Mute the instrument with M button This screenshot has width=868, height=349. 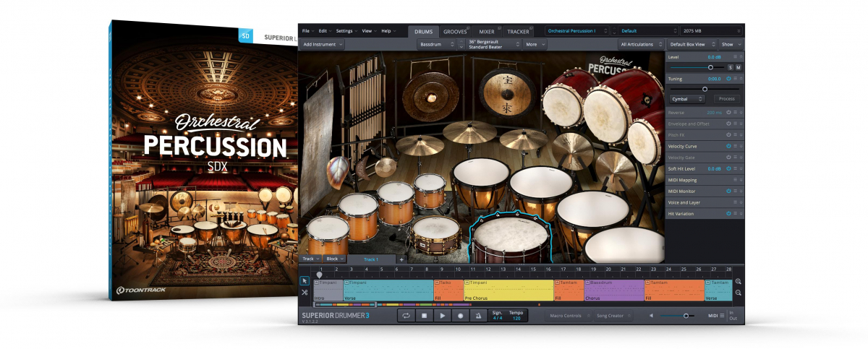click(x=739, y=67)
